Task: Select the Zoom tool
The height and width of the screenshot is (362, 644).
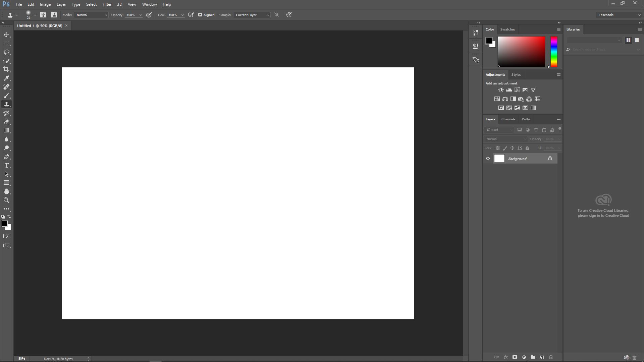Action: pos(6,200)
